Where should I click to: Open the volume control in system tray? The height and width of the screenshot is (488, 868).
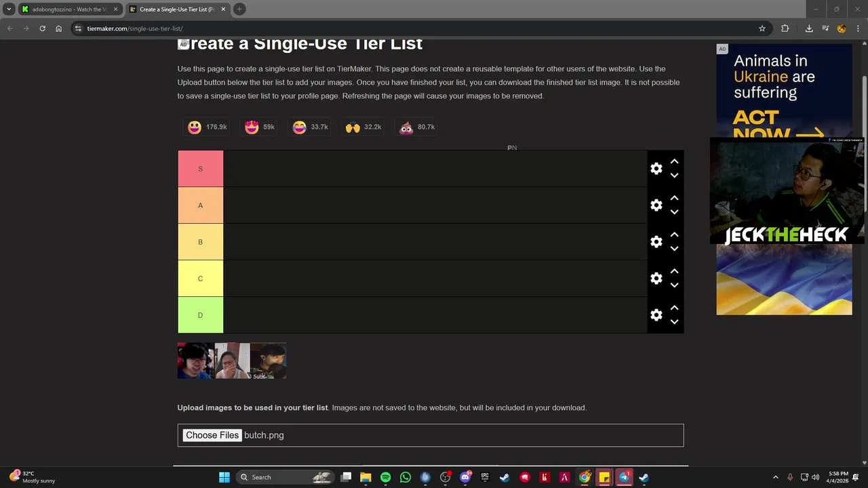point(815,477)
